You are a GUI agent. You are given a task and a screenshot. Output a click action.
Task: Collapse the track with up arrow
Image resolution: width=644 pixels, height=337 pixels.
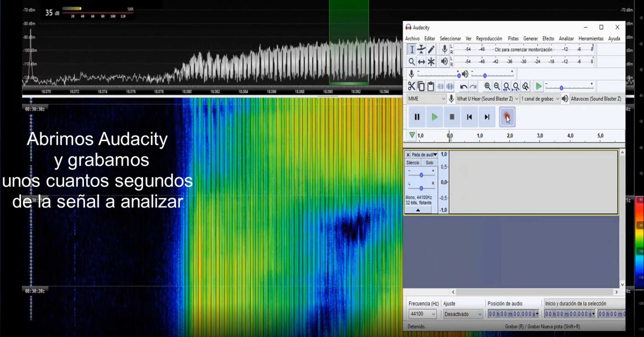[x=418, y=210]
